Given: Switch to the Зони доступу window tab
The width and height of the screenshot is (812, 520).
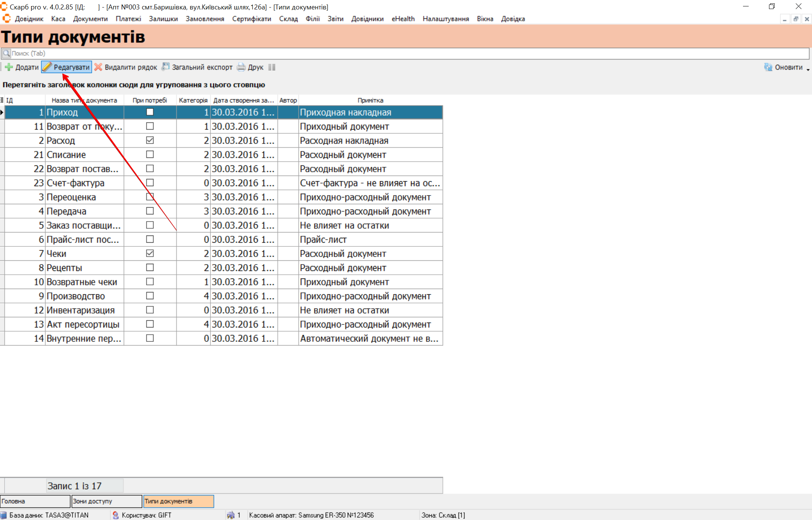Looking at the screenshot, I should pyautogui.click(x=106, y=501).
